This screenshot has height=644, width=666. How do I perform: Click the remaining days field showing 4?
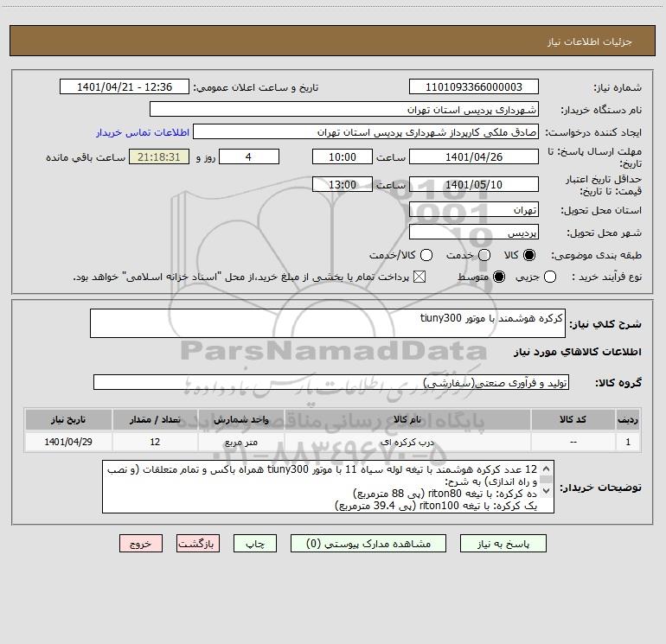click(x=249, y=156)
